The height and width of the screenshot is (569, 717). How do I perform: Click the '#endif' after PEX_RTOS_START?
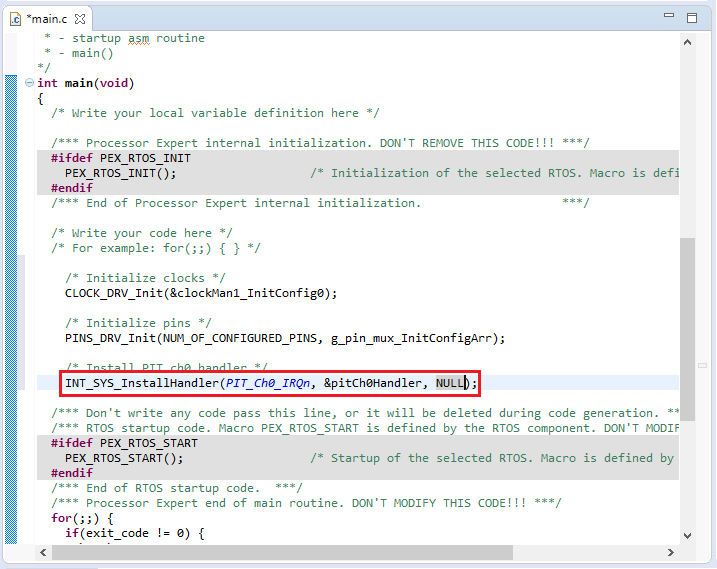tap(72, 473)
